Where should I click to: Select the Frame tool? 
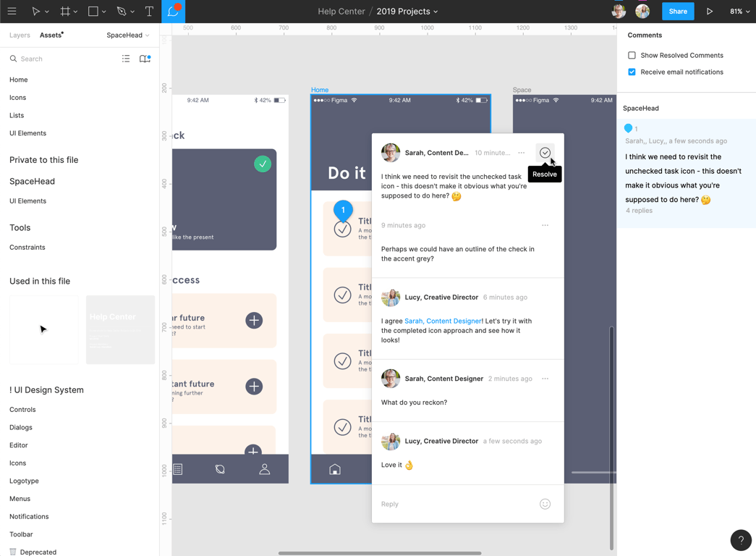65,12
